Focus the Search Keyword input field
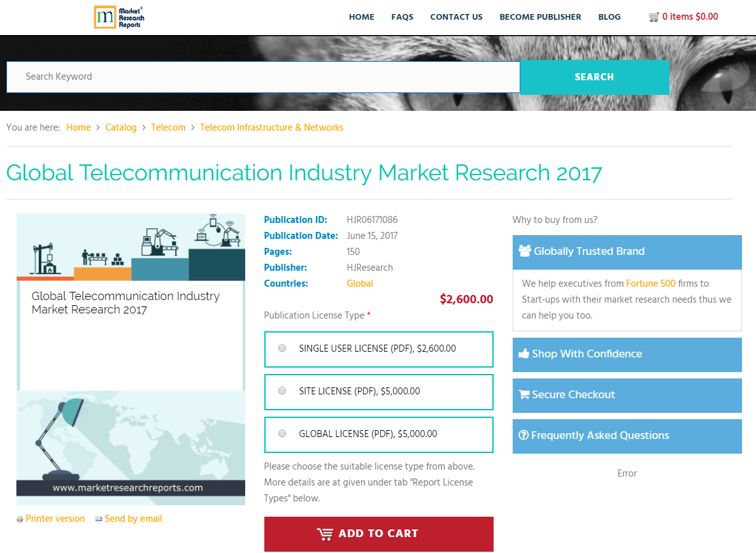Viewport: 756px width, 553px height. (x=263, y=77)
